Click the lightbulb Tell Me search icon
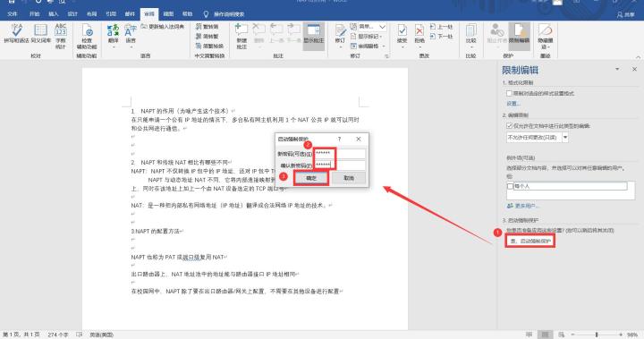 coord(207,14)
